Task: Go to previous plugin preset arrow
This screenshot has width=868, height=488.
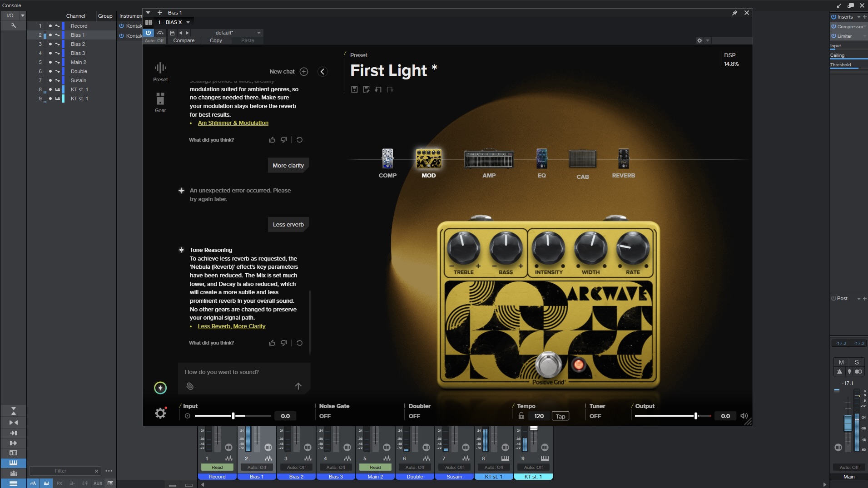Action: tap(180, 33)
